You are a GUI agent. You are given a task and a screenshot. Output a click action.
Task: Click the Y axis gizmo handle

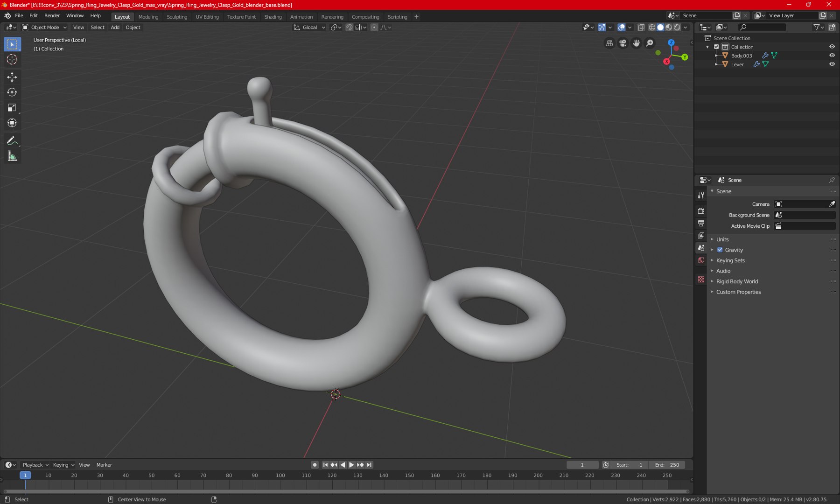[685, 57]
